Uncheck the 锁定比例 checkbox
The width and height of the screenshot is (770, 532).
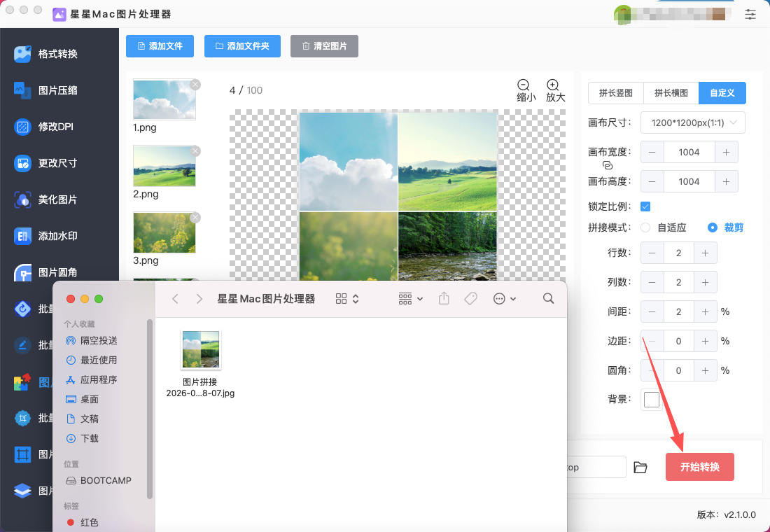(645, 206)
